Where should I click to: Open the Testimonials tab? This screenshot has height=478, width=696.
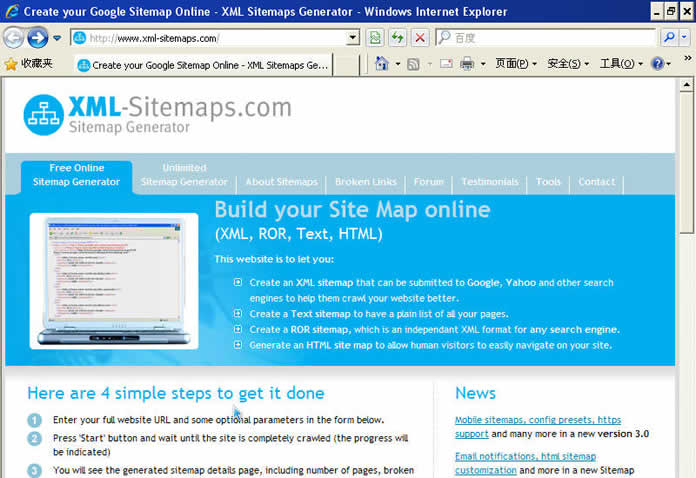490,182
